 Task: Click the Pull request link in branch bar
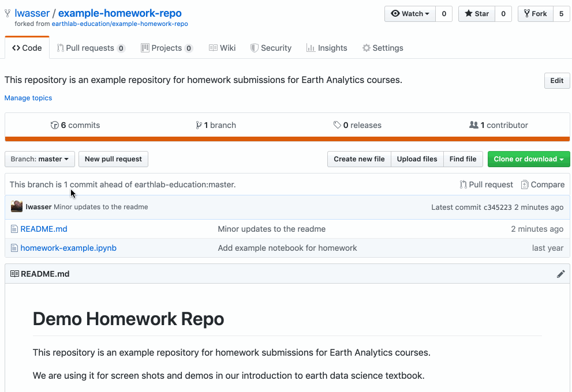coord(486,184)
